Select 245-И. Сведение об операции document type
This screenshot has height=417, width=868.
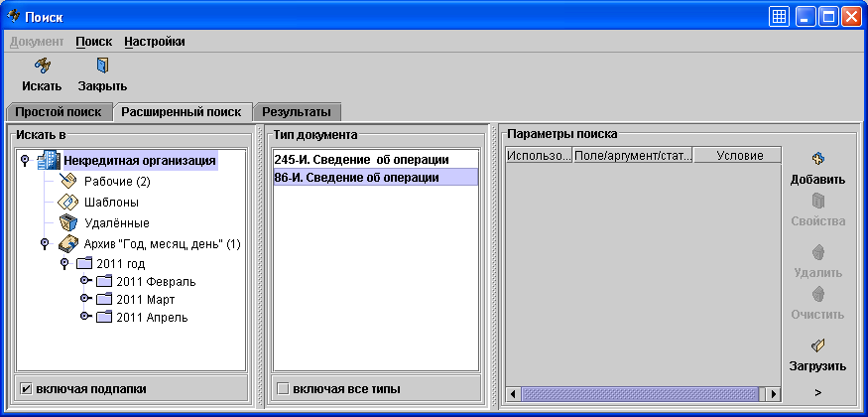(375, 160)
